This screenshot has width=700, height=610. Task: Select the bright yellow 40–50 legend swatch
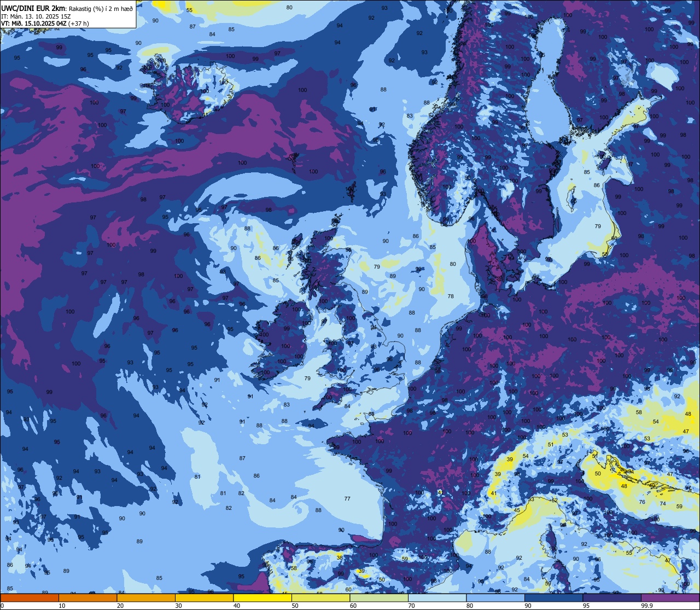click(x=262, y=597)
